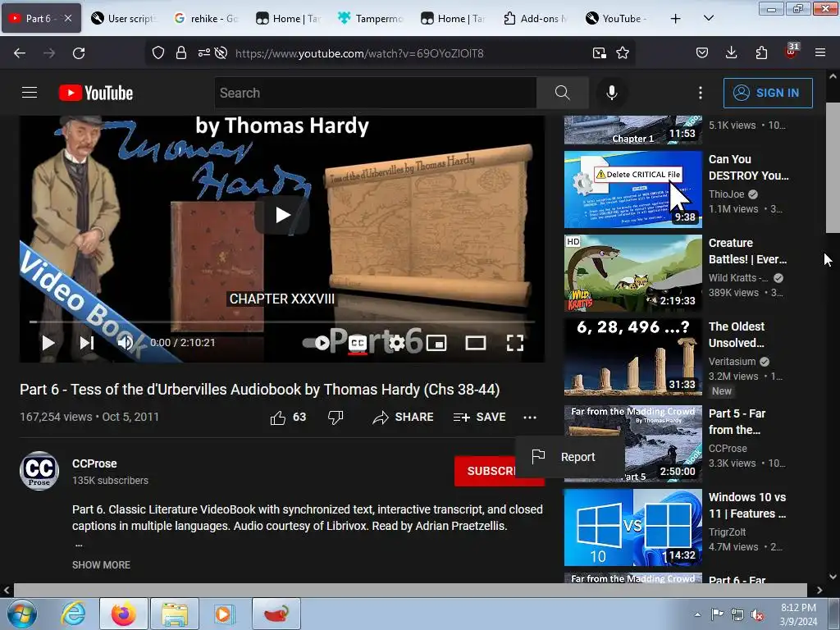
Task: Open picture-in-picture icon in address bar
Action: (599, 53)
